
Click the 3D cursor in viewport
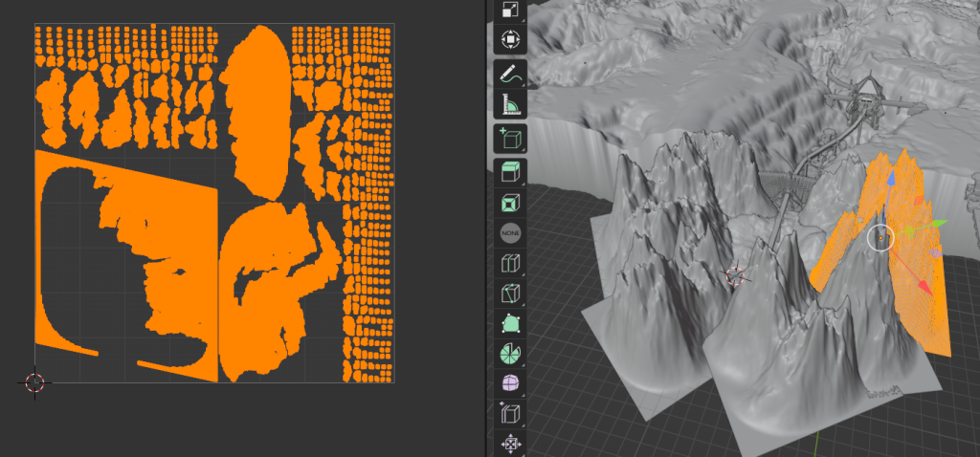[735, 275]
